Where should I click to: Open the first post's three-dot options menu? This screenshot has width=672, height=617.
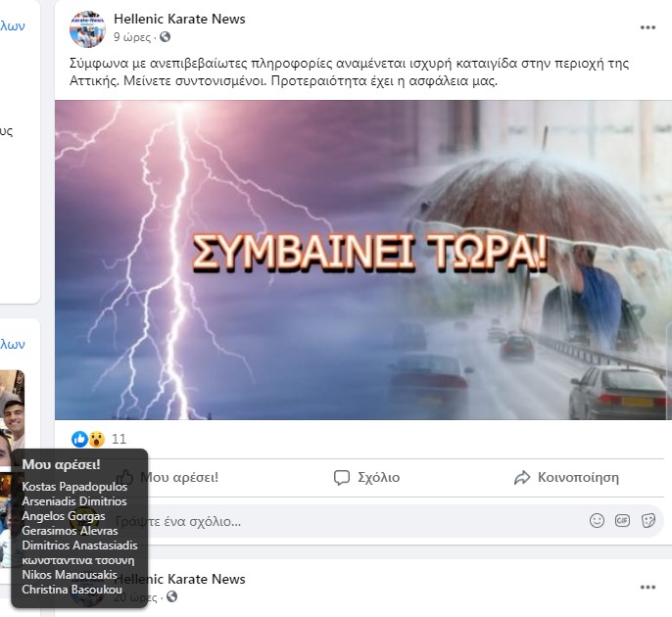point(648,27)
